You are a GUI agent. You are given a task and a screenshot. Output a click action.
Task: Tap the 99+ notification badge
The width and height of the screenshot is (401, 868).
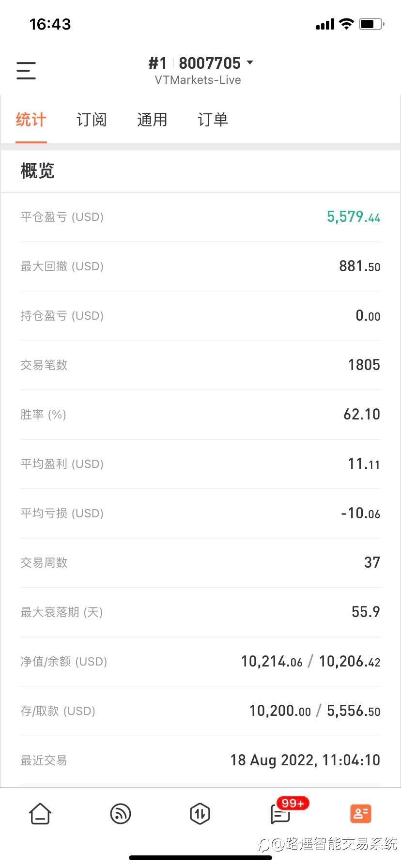293,803
